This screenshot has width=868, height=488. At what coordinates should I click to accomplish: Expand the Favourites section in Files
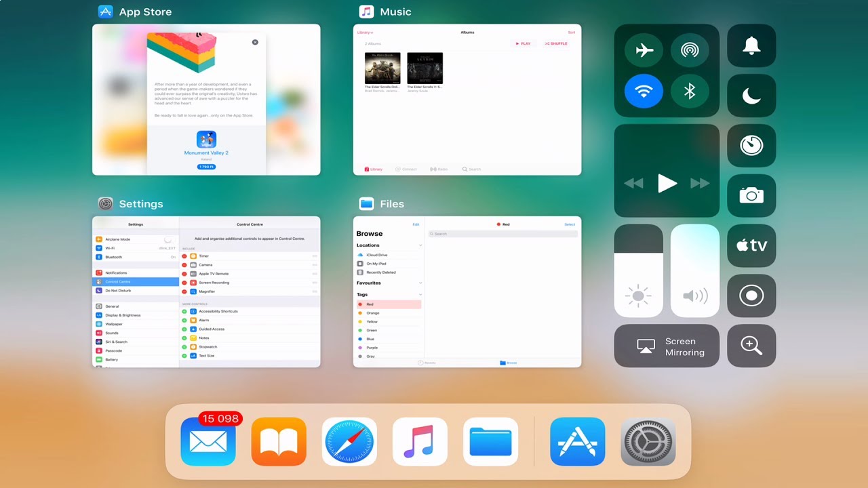pyautogui.click(x=420, y=283)
